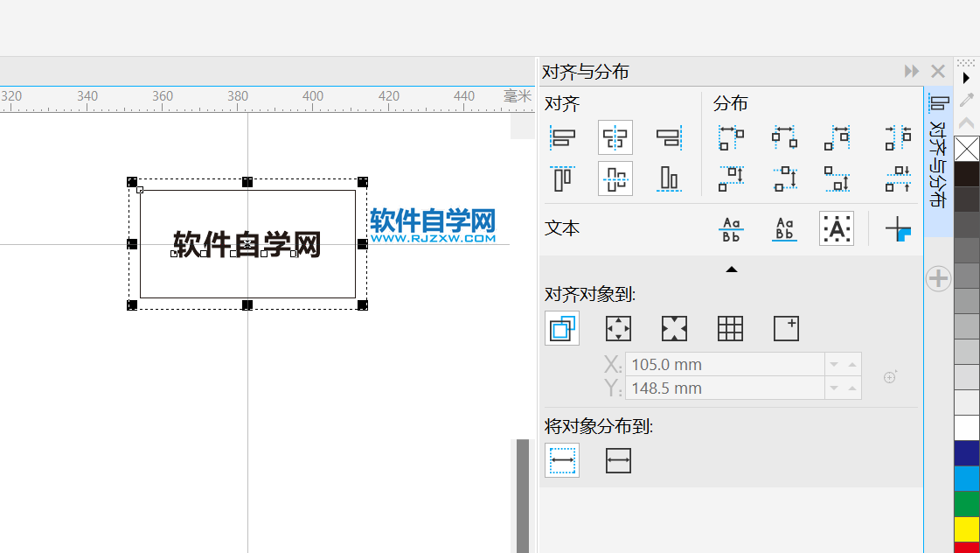The width and height of the screenshot is (980, 553).
Task: Select the align right edges icon
Action: pos(669,137)
